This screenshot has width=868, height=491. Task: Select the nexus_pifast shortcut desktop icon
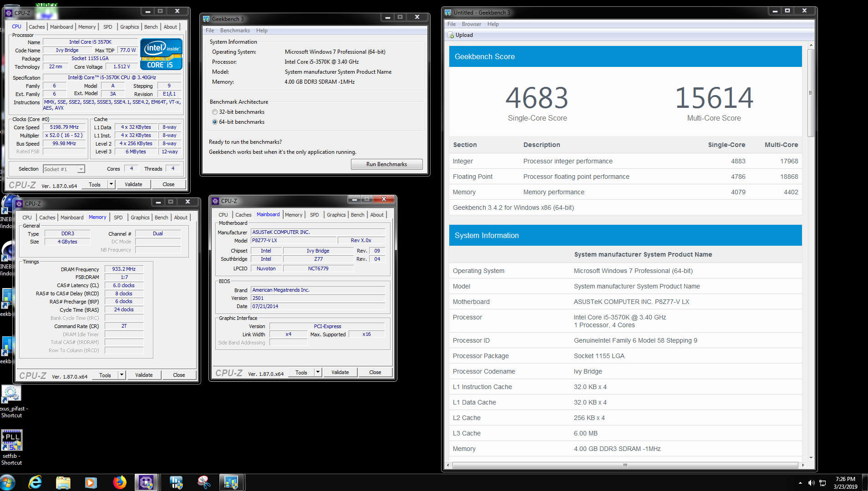pos(12,402)
